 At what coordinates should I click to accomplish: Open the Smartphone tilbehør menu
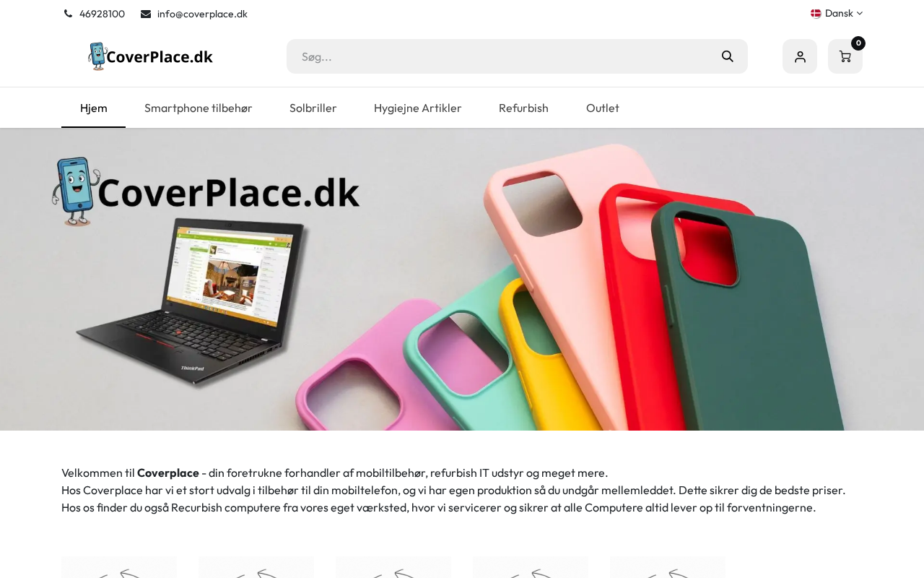199,108
